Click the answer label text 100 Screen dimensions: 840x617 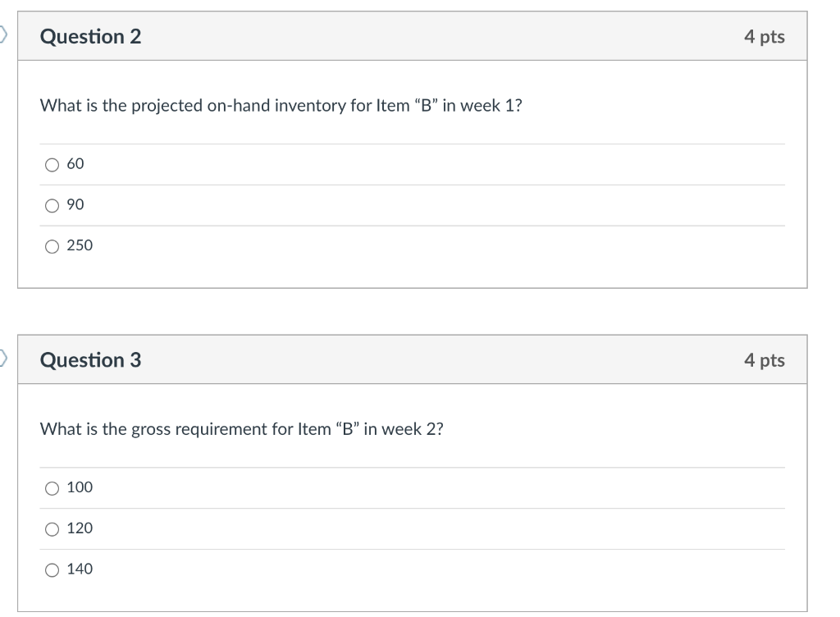[x=79, y=487]
